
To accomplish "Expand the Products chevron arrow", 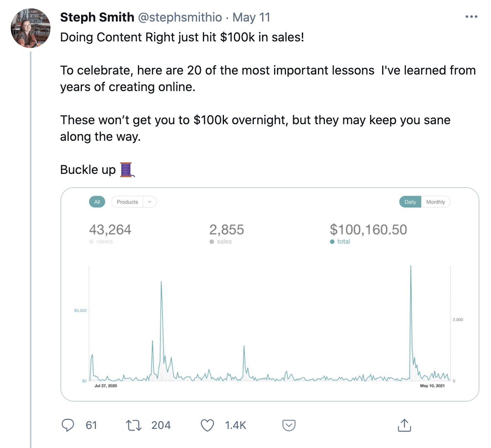I will [149, 202].
